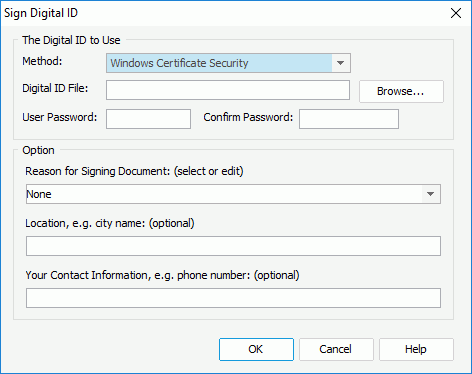Click the 'User Password:' label

60,117
